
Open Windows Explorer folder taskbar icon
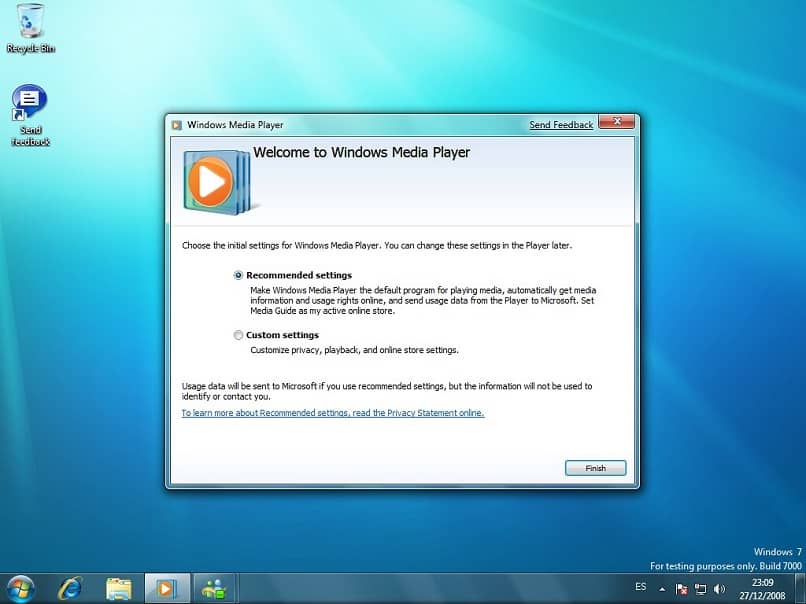pyautogui.click(x=119, y=589)
